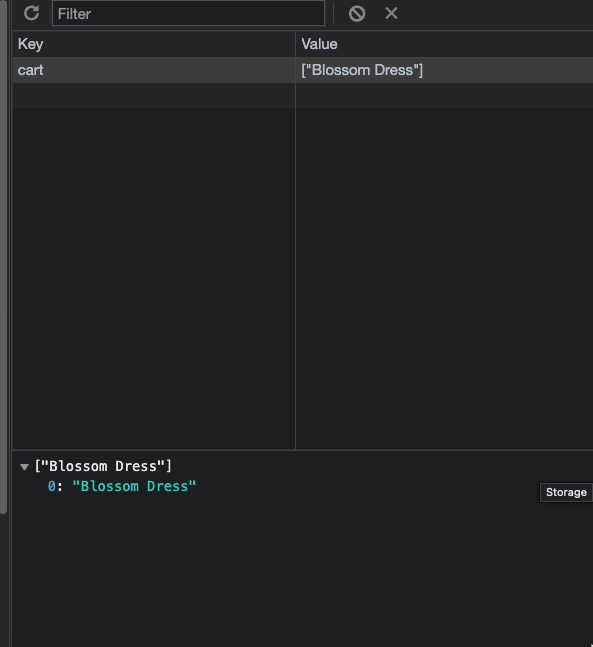
Task: Click the refresh storage icon
Action: point(31,13)
